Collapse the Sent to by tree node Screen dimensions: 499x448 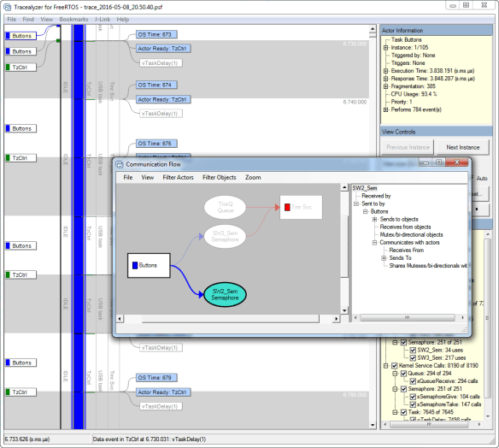pos(356,203)
